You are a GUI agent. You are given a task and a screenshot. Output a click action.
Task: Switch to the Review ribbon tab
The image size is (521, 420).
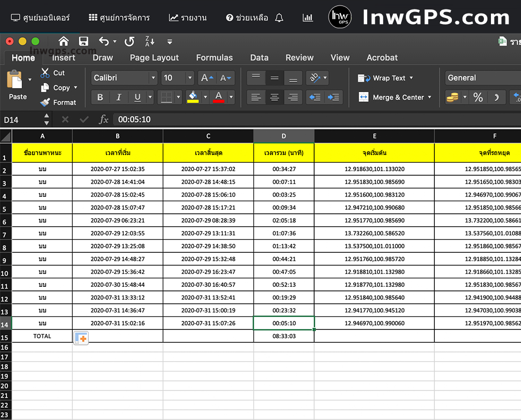(x=300, y=58)
